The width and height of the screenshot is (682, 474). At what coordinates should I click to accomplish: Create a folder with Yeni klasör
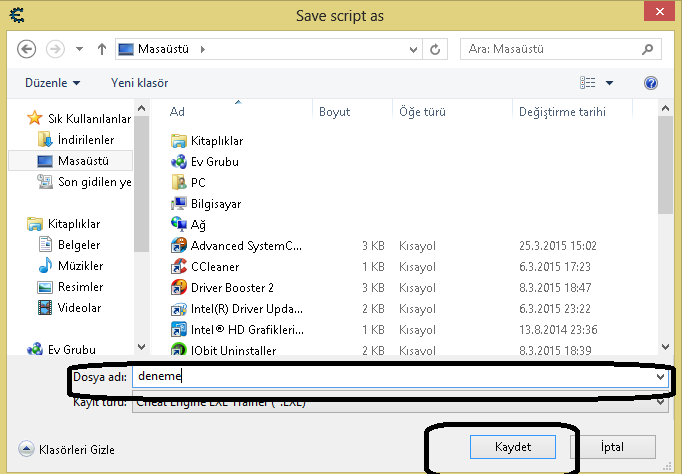click(x=139, y=83)
